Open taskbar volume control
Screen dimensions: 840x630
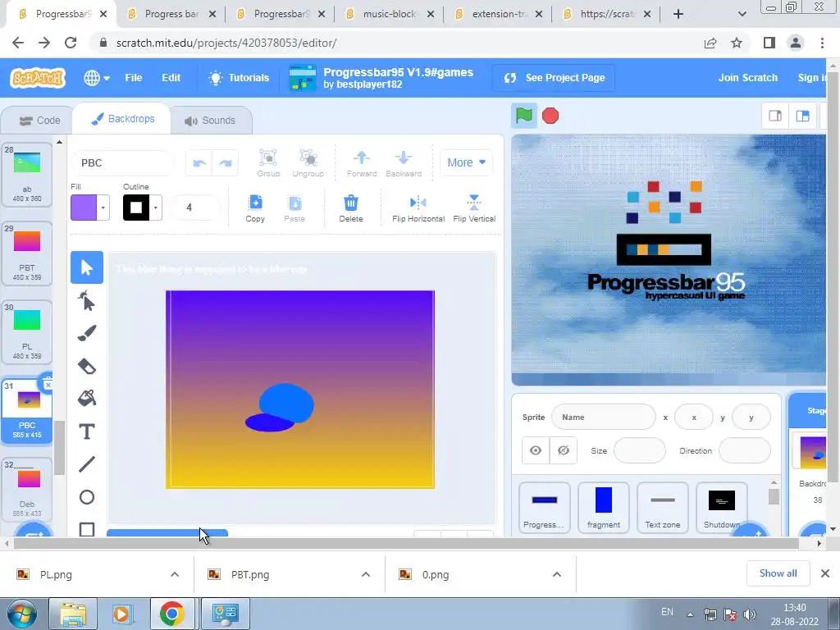750,614
